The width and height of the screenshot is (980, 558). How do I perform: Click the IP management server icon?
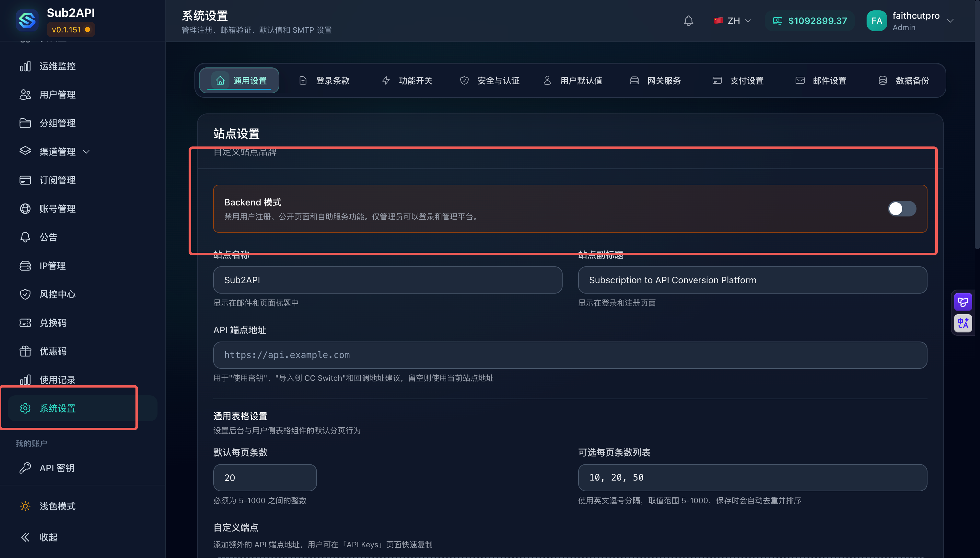pos(25,266)
